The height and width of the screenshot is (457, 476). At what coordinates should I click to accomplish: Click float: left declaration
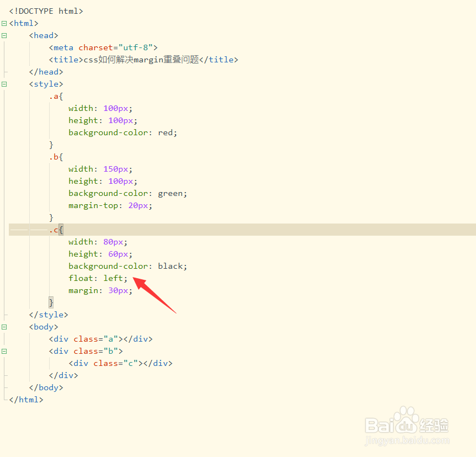[x=98, y=278]
